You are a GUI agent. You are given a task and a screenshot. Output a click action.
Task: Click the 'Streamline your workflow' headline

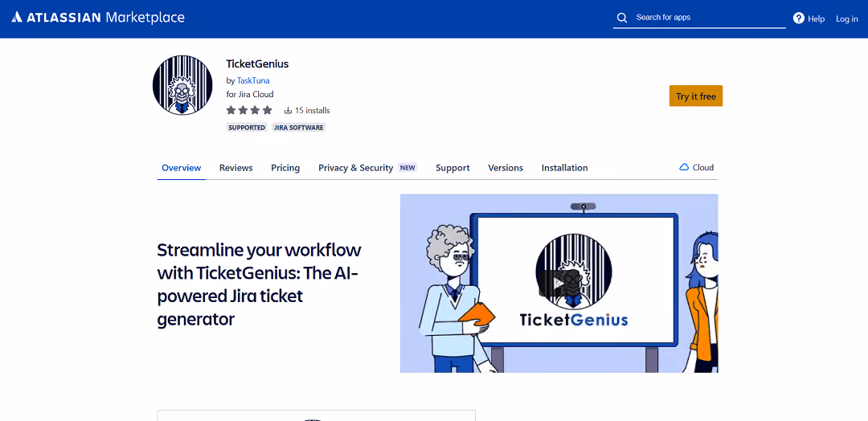259,284
